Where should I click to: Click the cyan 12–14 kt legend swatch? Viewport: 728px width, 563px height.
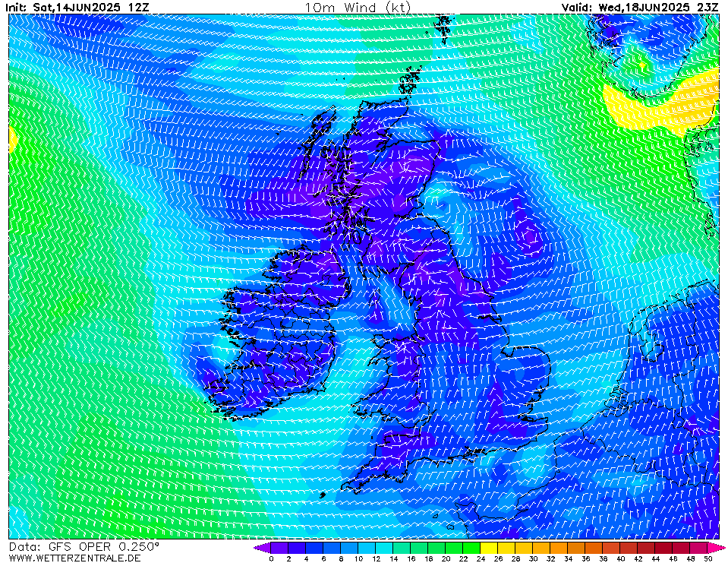pos(384,548)
